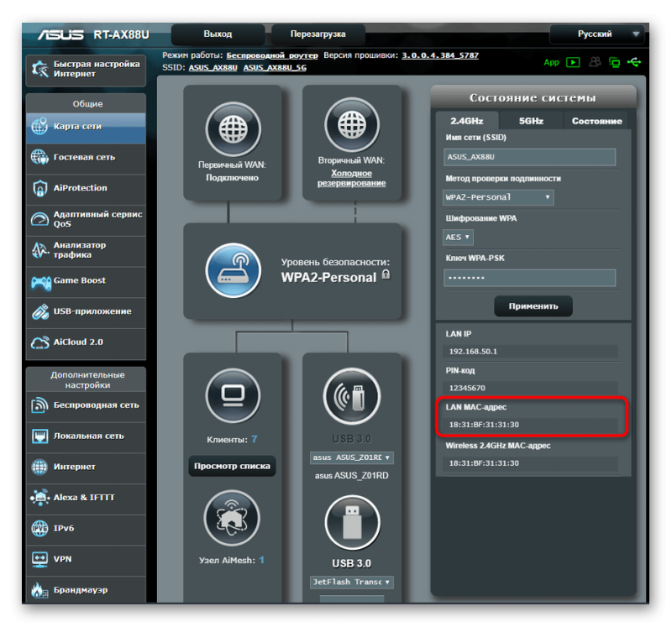Image resolution: width=672 pixels, height=627 pixels.
Task: Click the Применить apply button
Action: click(x=533, y=306)
